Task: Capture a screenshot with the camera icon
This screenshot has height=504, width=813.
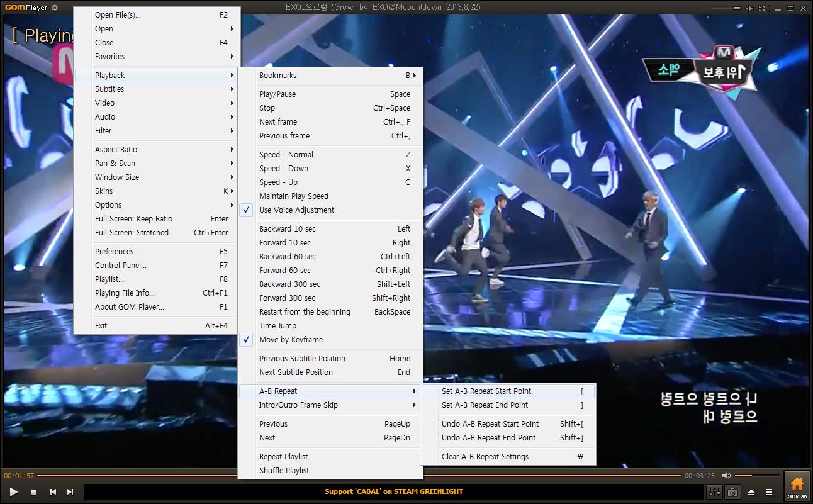Action: pos(732,491)
